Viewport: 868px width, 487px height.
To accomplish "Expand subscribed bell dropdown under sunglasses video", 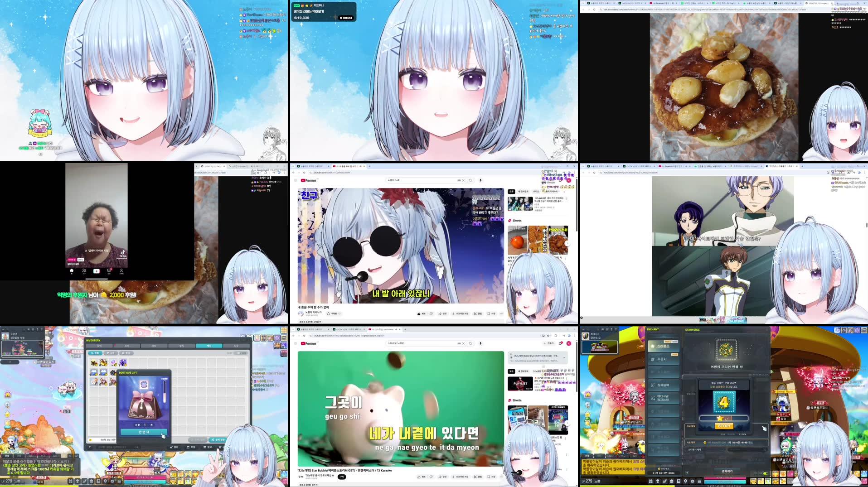I will (x=334, y=313).
